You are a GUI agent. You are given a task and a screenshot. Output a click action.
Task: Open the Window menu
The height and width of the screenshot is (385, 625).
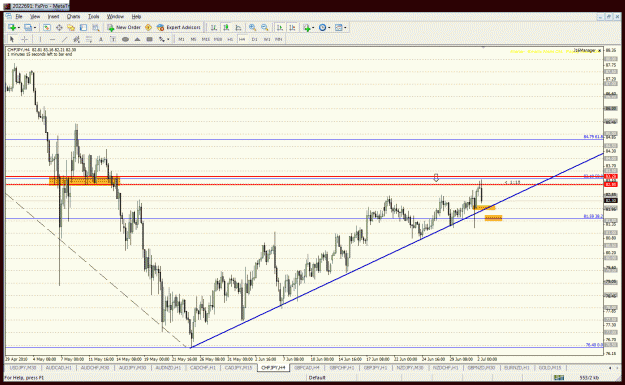coord(115,17)
